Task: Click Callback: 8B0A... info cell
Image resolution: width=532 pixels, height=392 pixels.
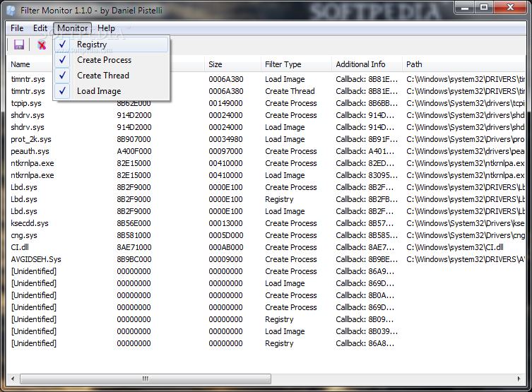Action: click(365, 295)
